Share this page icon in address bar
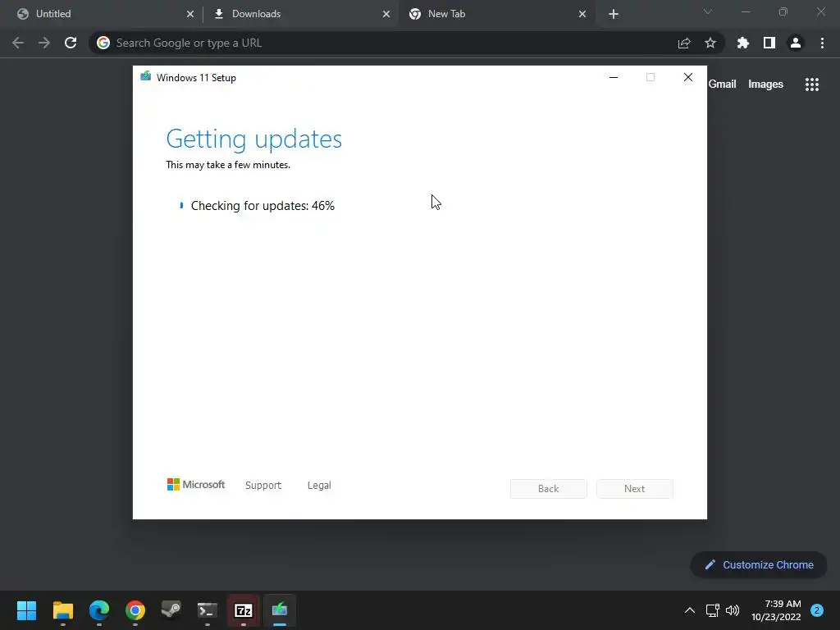 pos(684,43)
